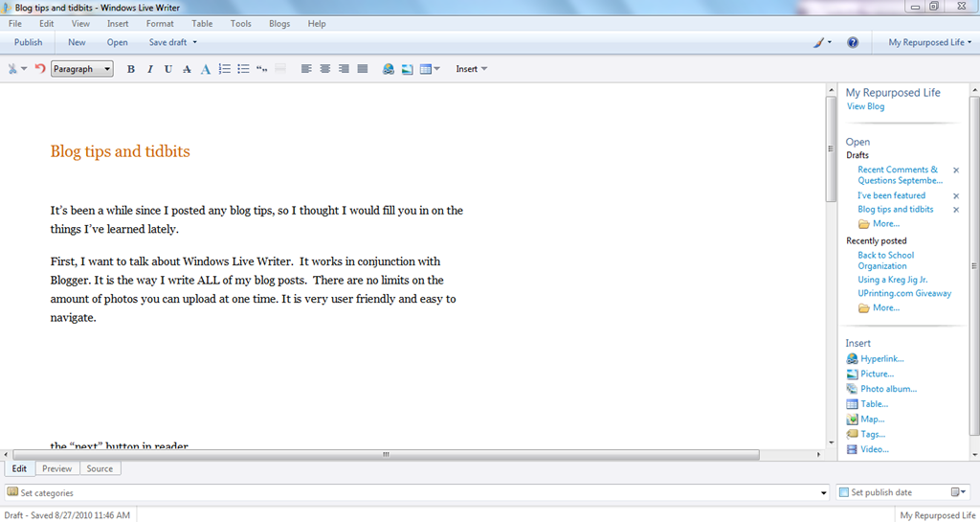Click the Drafts More folder icon
The height and width of the screenshot is (522, 980).
point(864,224)
